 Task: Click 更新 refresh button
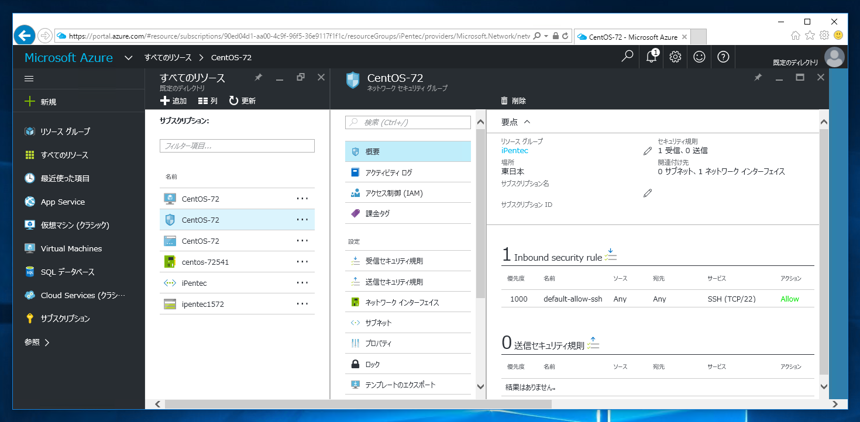242,101
